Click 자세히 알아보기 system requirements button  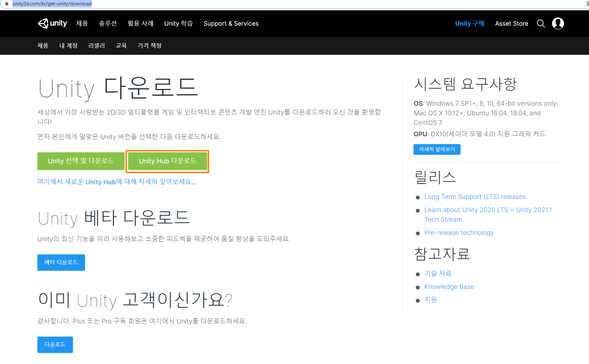tap(437, 149)
